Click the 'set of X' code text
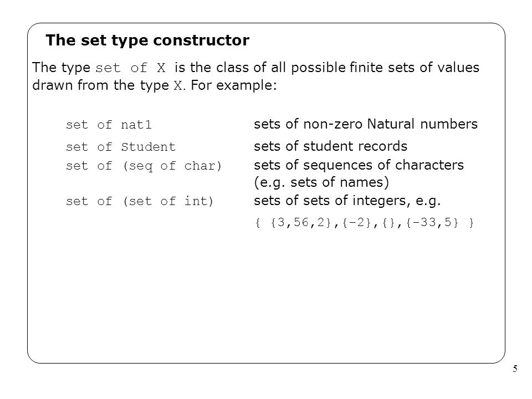The width and height of the screenshot is (532, 399). [x=131, y=68]
